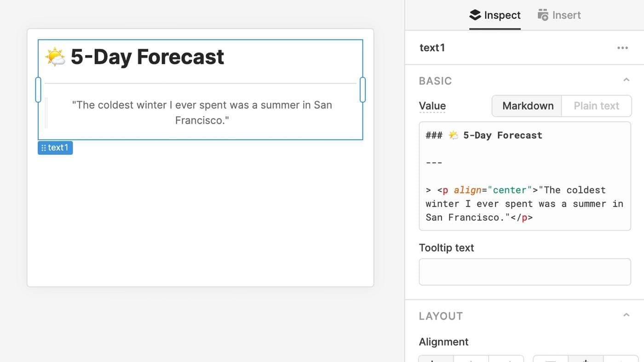The height and width of the screenshot is (362, 644).
Task: Click the underlined Value label
Action: point(432,106)
